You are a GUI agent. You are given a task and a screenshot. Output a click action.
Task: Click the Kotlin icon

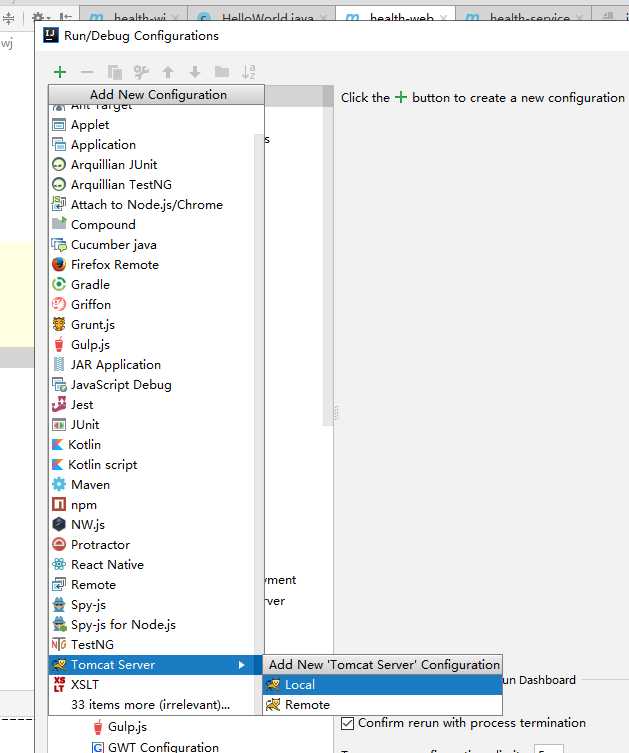pos(58,445)
